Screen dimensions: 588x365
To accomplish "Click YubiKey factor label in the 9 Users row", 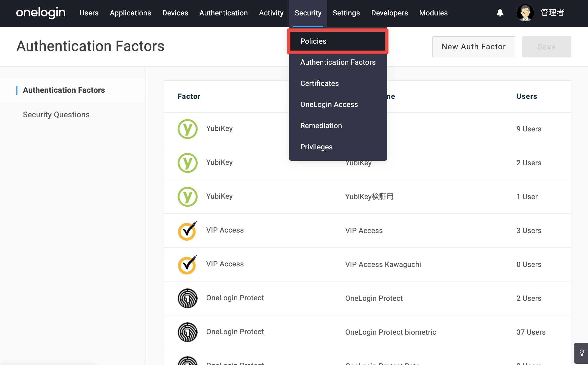I will coord(219,129).
